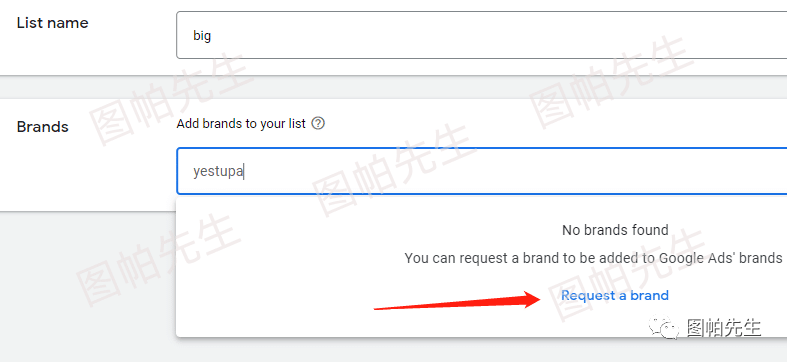787x362 pixels.
Task: Open help icon beside Add brands text
Action: tap(318, 124)
